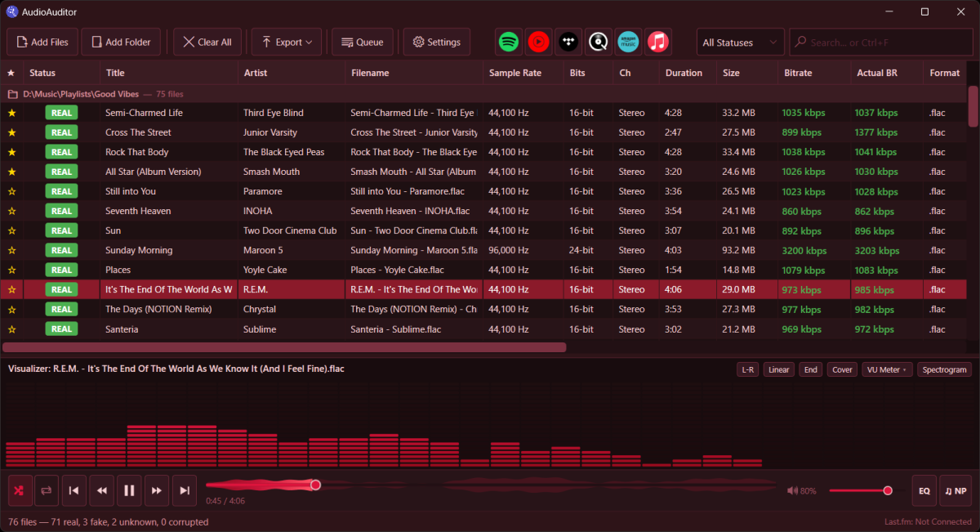980x532 pixels.
Task: Open Amazon Music service icon
Action: pos(628,42)
